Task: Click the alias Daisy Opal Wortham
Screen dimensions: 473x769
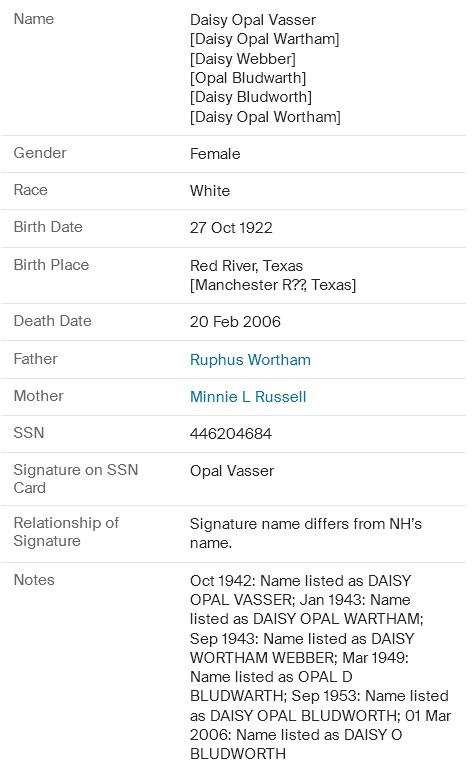Action: click(x=265, y=117)
